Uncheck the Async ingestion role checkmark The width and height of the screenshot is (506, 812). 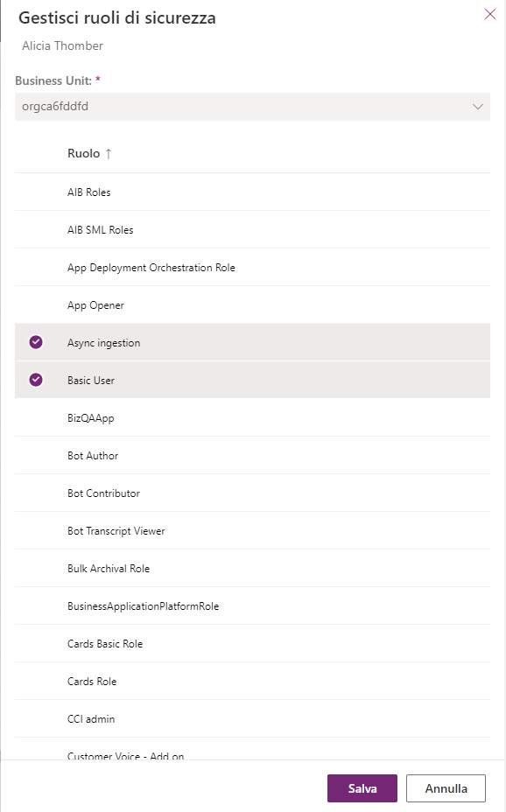click(36, 342)
